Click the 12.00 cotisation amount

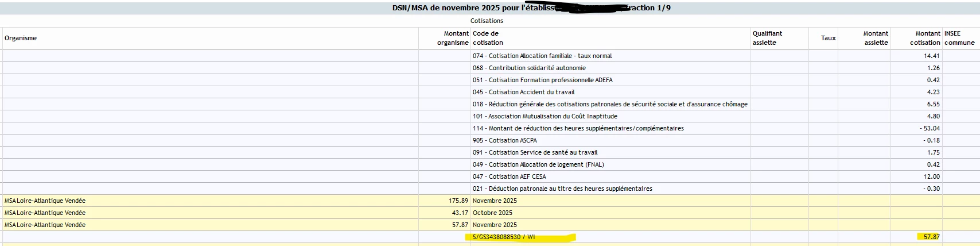tap(932, 176)
